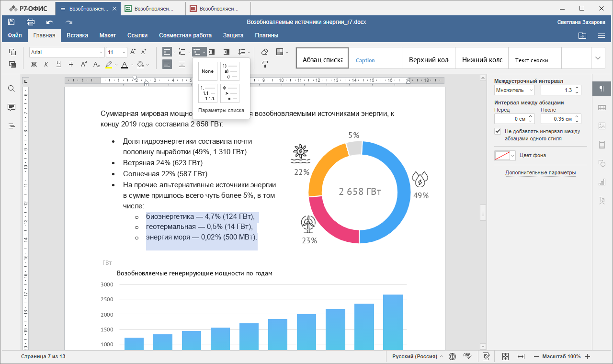Screen dimensions: 613x364
Task: Print the document using printer icon
Action: tap(31, 22)
